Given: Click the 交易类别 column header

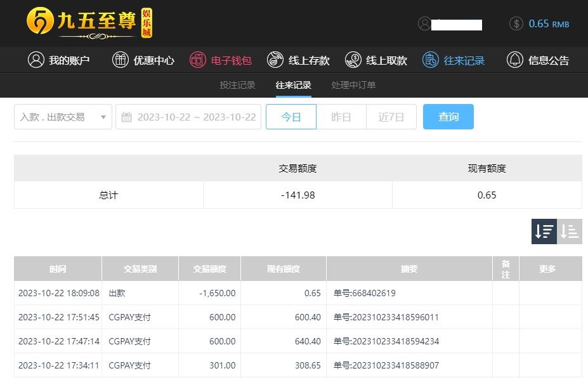Looking at the screenshot, I should tap(140, 269).
